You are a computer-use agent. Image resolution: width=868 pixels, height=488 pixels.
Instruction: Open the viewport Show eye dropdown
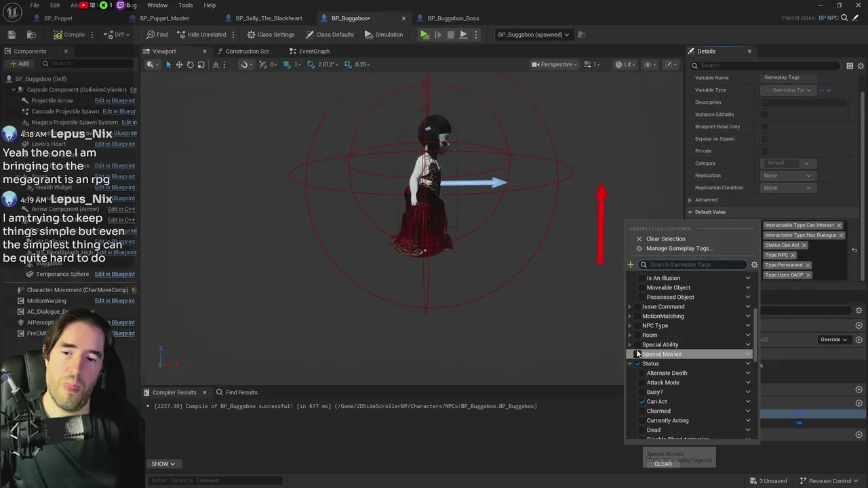650,64
